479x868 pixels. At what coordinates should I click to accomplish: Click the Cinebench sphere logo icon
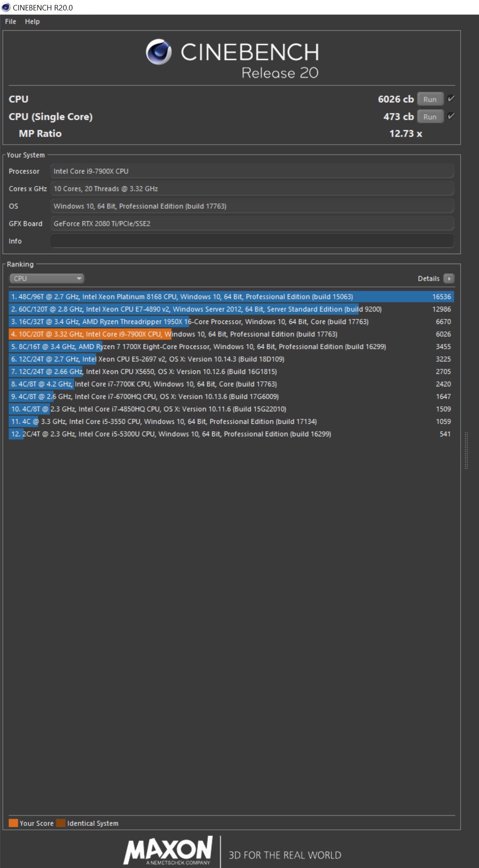click(158, 52)
